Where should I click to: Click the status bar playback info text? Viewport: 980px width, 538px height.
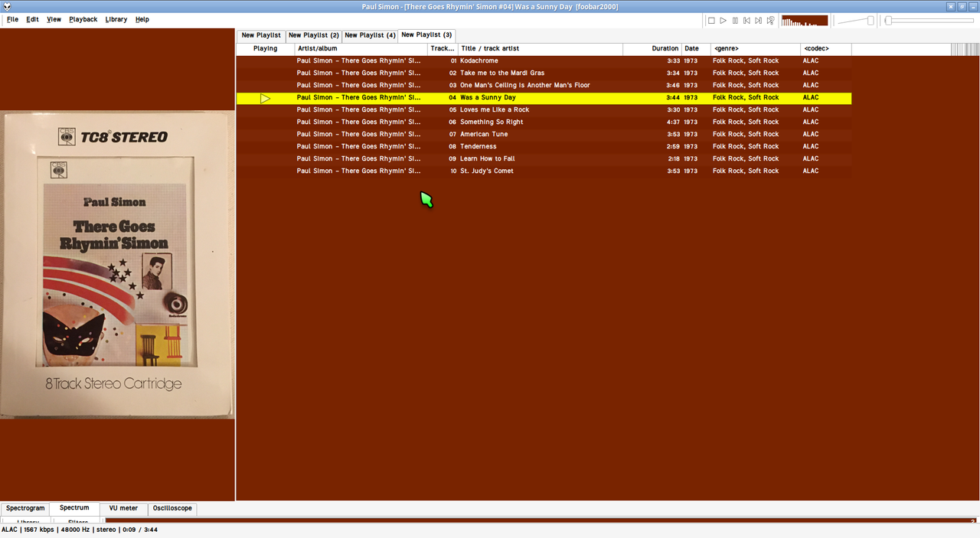[80, 530]
